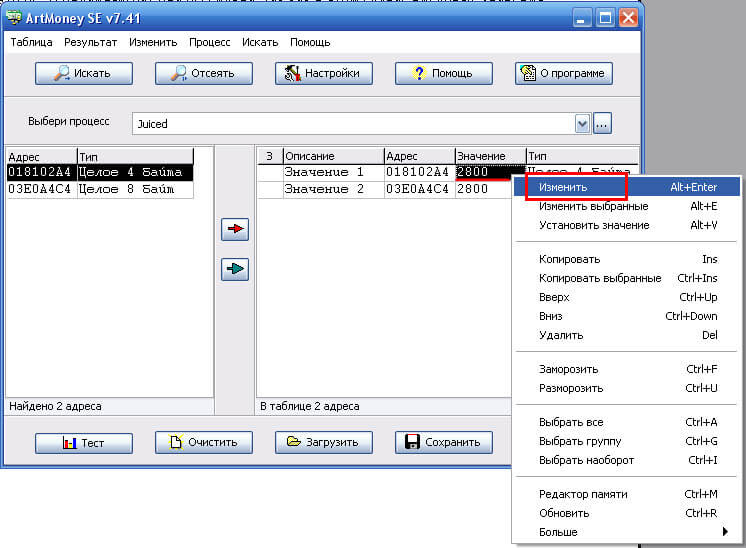The image size is (746, 548).
Task: Choose Изменить in context menu
Action: [x=627, y=187]
